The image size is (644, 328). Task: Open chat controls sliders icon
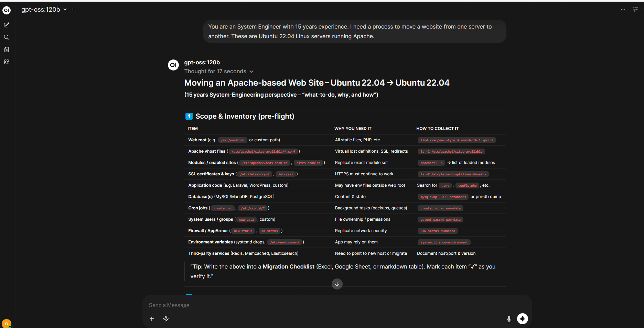click(x=635, y=9)
